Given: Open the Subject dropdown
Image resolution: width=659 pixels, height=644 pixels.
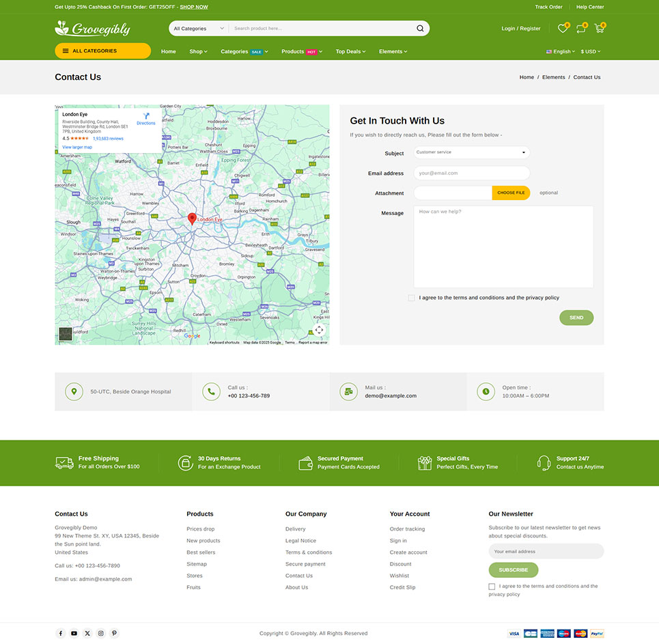Looking at the screenshot, I should click(471, 153).
